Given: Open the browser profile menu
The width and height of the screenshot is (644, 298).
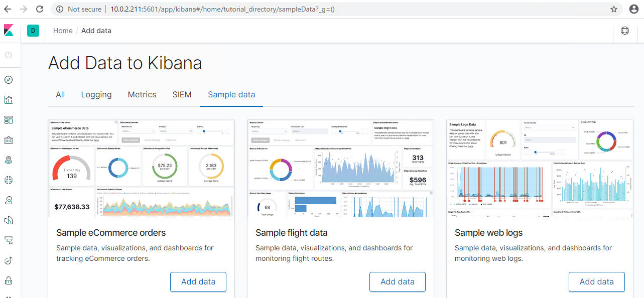Looking at the screenshot, I should pyautogui.click(x=633, y=9).
